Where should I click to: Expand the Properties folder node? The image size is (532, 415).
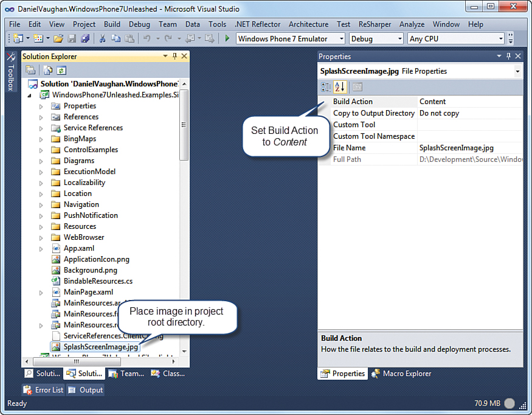[41, 106]
